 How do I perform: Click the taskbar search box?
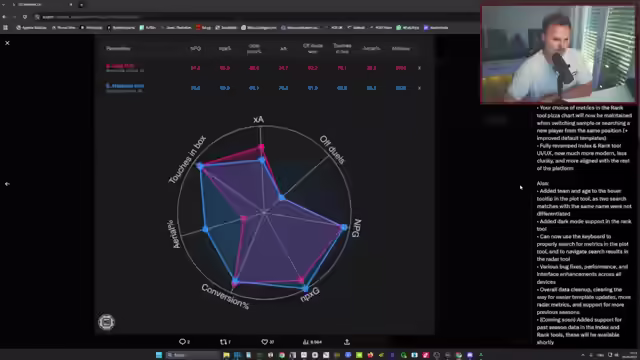tap(193, 355)
